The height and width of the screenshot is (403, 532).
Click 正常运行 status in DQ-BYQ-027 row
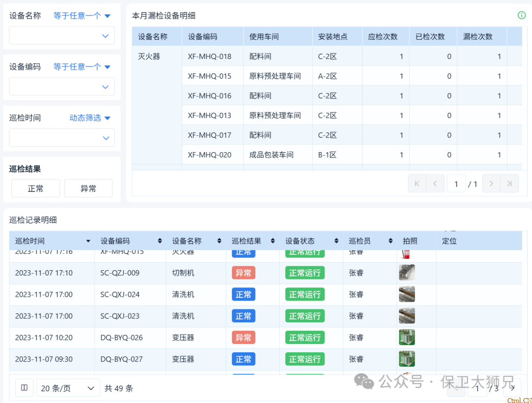pos(305,359)
